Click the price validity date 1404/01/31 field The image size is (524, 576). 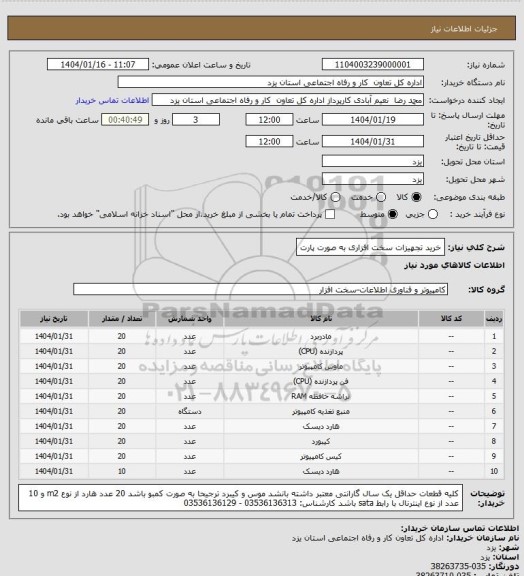point(373,141)
